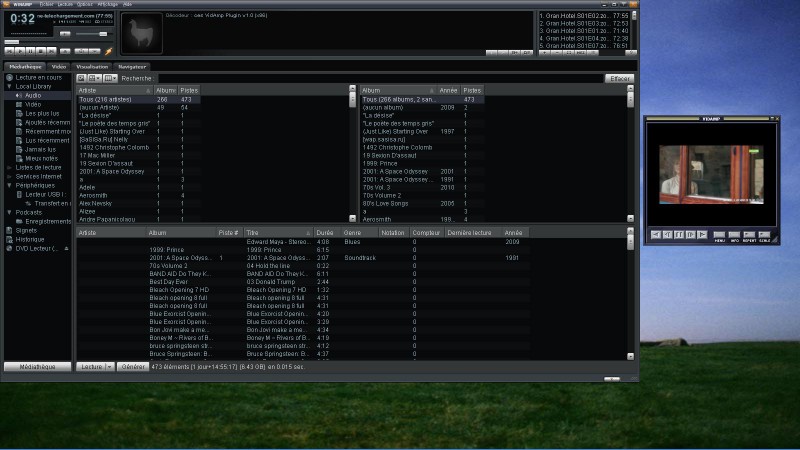800x450 pixels.
Task: Open Winamp lightning bolt about icon
Action: pyautogui.click(x=109, y=51)
